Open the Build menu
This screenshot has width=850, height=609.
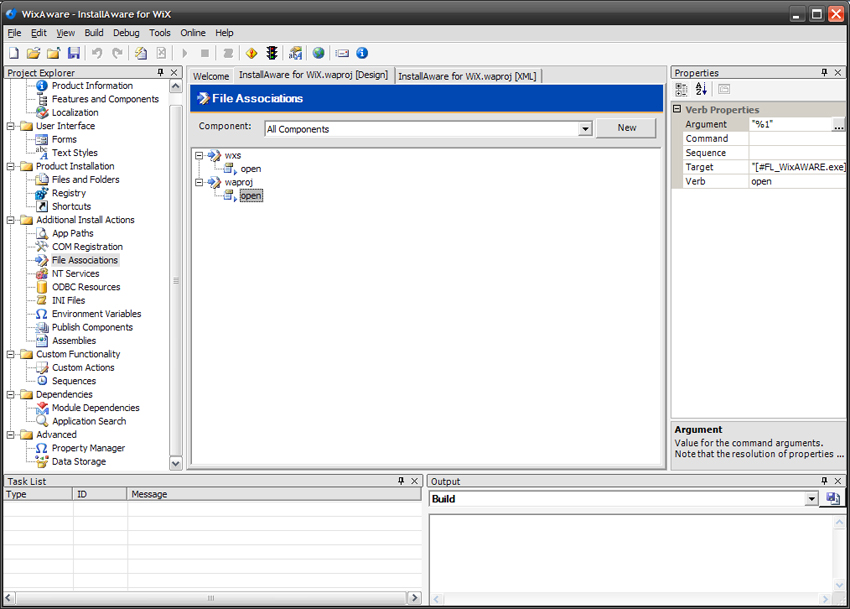tap(94, 33)
